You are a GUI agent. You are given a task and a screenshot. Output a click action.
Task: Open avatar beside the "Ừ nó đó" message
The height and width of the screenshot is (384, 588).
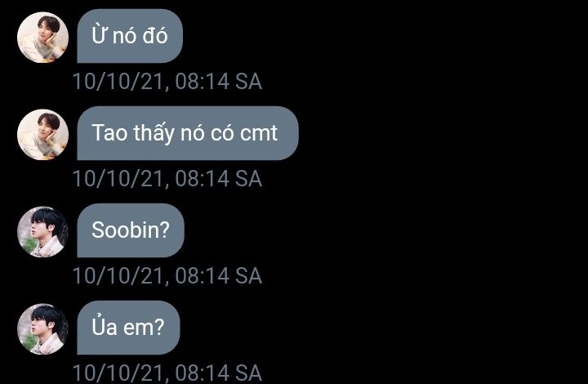(42, 37)
